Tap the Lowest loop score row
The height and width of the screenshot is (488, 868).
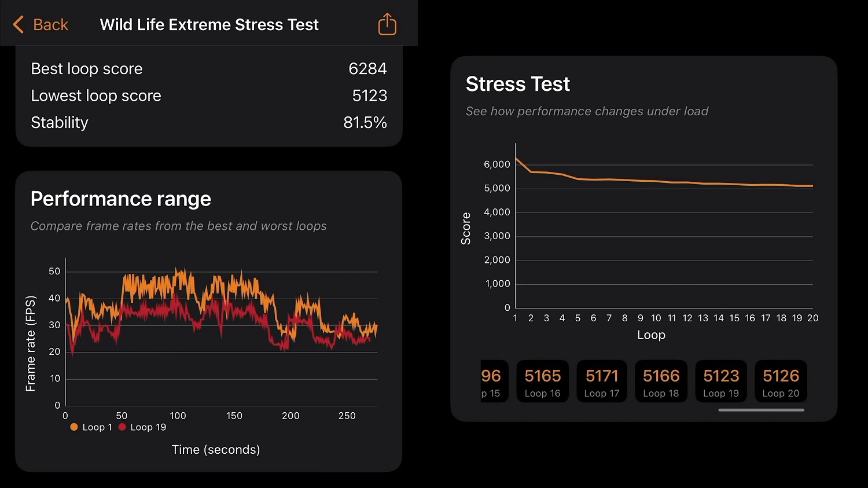pyautogui.click(x=208, y=96)
